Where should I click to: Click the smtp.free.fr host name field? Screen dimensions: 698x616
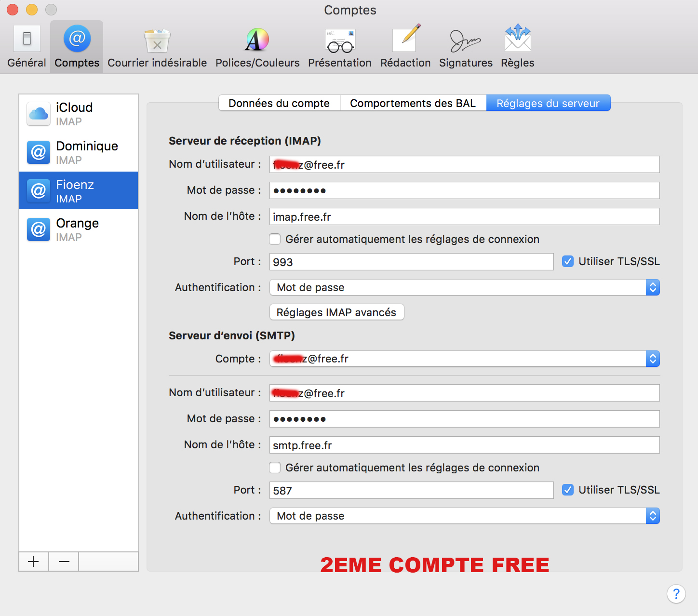coord(465,445)
